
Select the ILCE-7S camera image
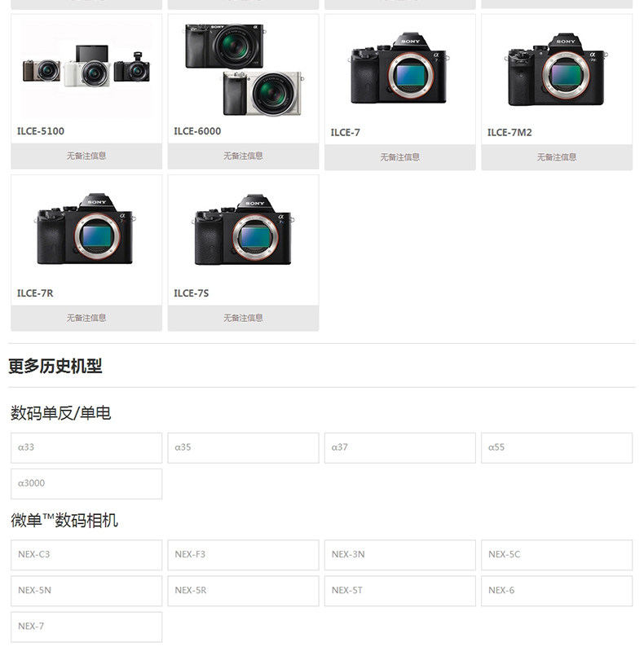[x=244, y=230]
